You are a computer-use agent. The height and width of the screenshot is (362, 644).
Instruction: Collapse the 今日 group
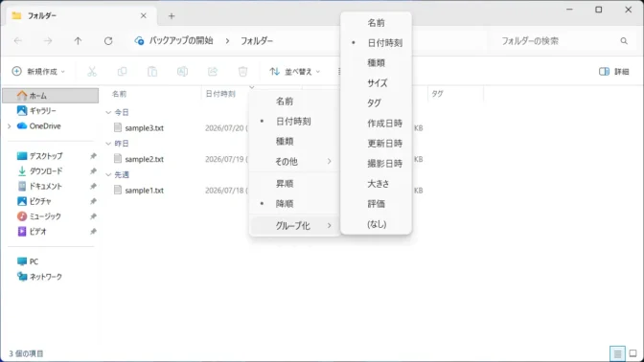[108, 112]
